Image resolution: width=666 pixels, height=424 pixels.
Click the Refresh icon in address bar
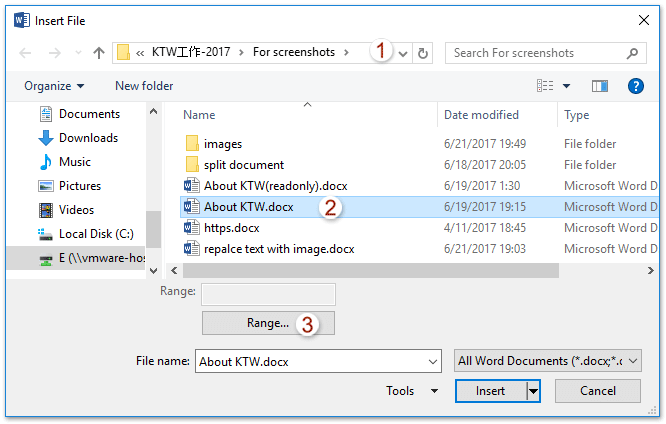tap(423, 53)
